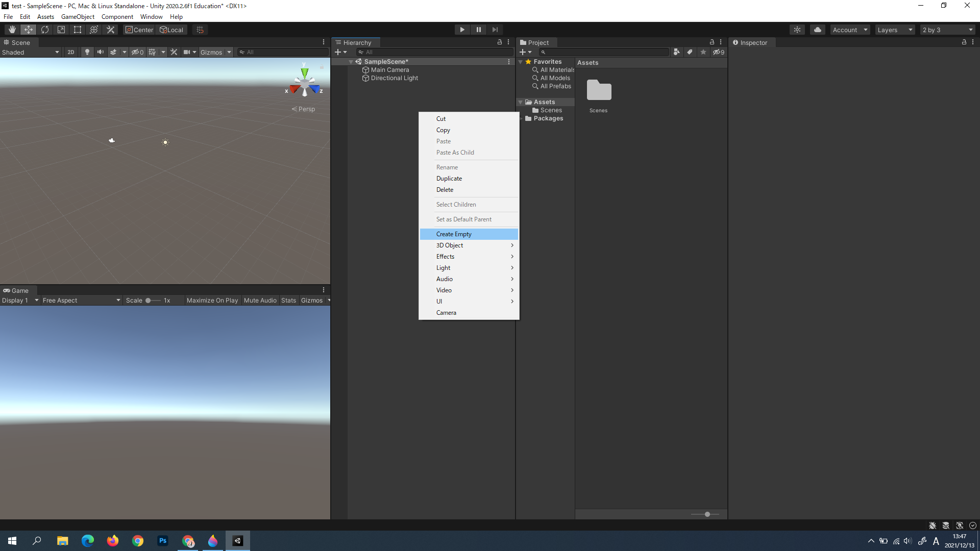This screenshot has height=551, width=980.
Task: Open the Shaded draw mode dropdown
Action: pyautogui.click(x=31, y=52)
